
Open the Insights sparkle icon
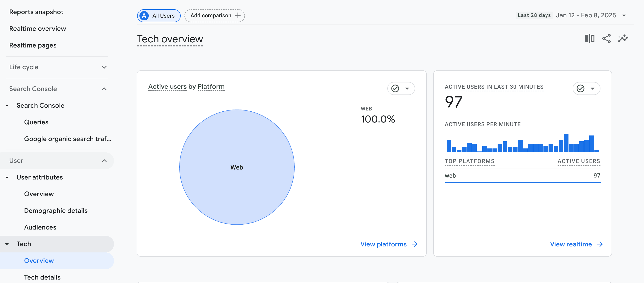tap(623, 38)
